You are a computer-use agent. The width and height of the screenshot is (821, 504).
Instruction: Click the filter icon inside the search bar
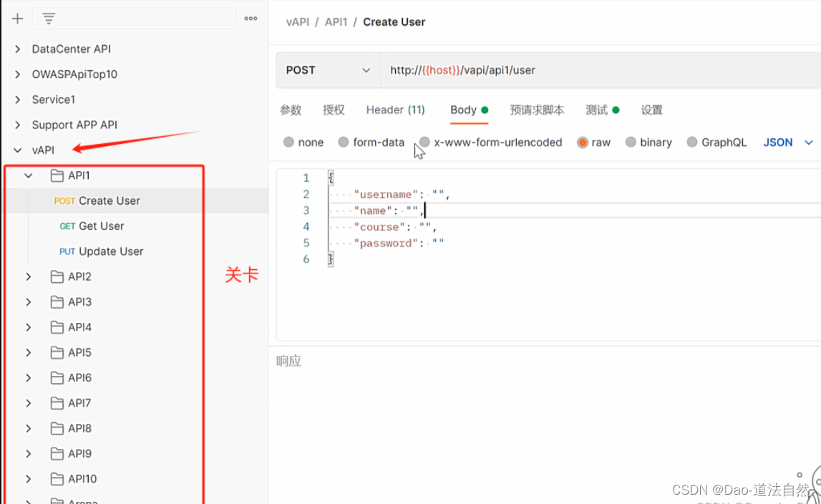[48, 19]
